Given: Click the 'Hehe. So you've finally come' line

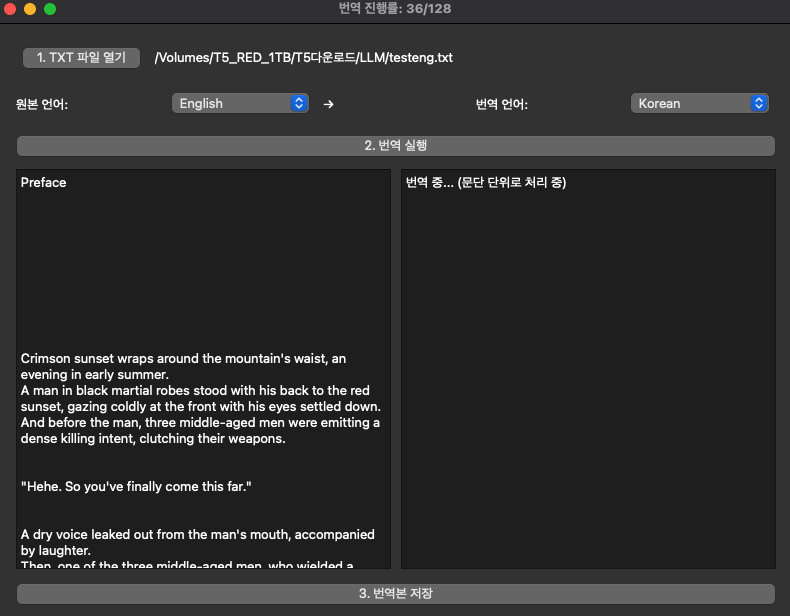Looking at the screenshot, I should point(136,486).
